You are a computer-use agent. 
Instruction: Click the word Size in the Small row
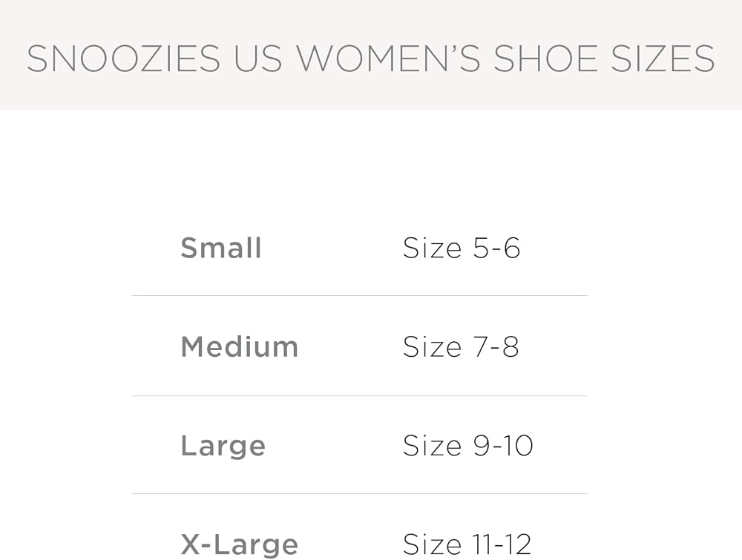coord(433,248)
